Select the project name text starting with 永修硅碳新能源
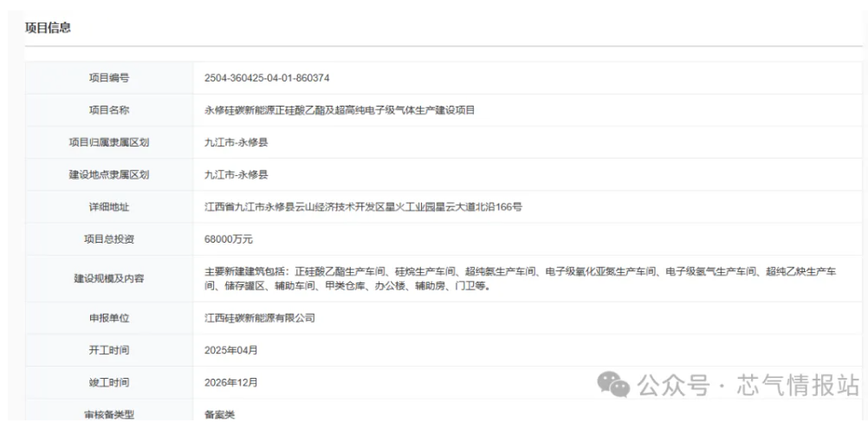This screenshot has width=868, height=442. pos(339,110)
